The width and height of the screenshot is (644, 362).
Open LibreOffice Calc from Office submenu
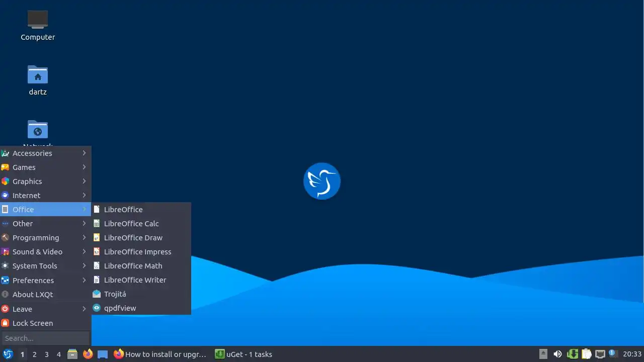[141, 224]
